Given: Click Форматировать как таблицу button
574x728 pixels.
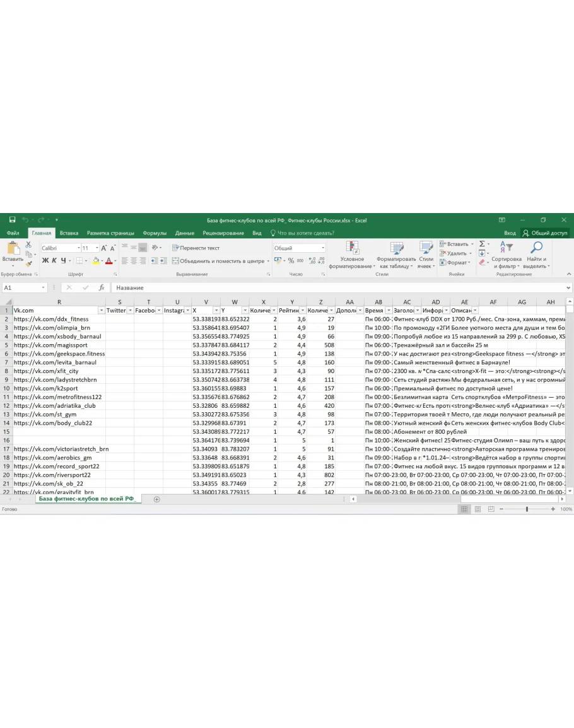Looking at the screenshot, I should tap(395, 254).
